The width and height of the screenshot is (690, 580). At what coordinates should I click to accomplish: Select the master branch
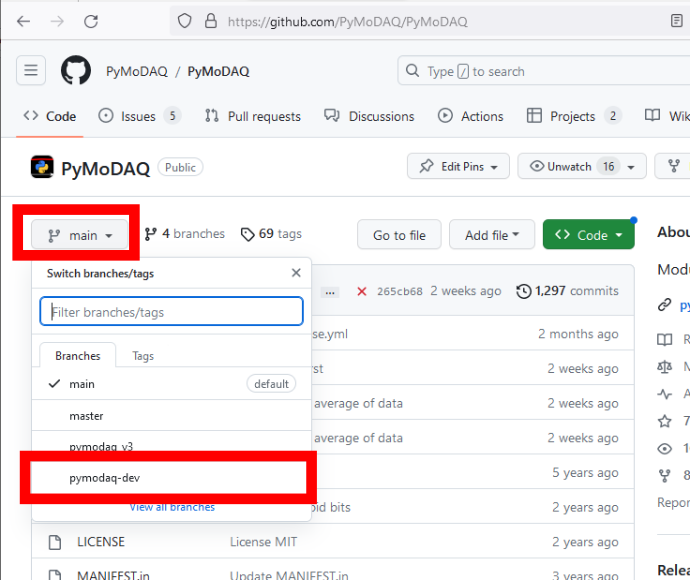[172, 415]
